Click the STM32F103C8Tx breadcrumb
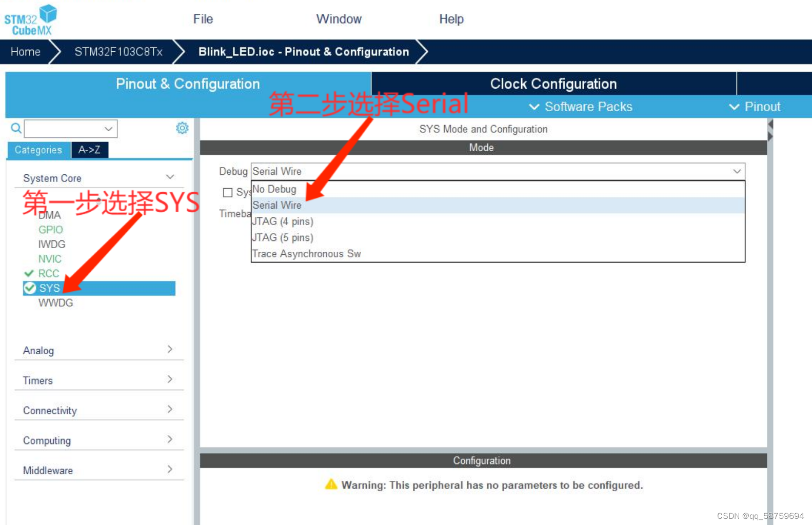812x525 pixels. click(118, 52)
